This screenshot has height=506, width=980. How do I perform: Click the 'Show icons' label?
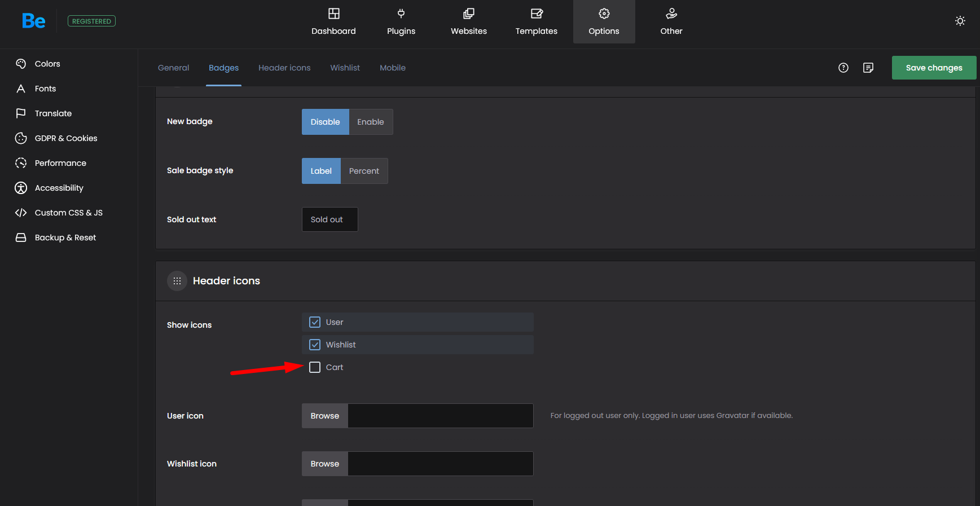189,325
